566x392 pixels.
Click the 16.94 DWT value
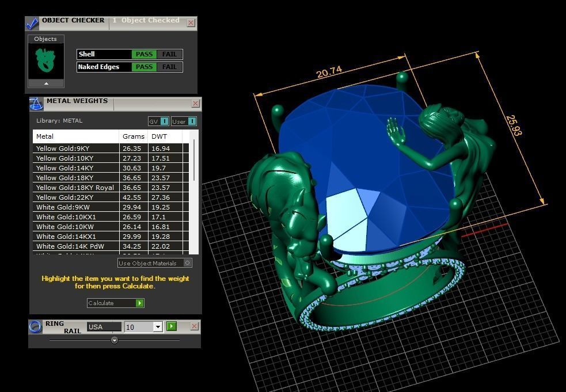coord(161,149)
